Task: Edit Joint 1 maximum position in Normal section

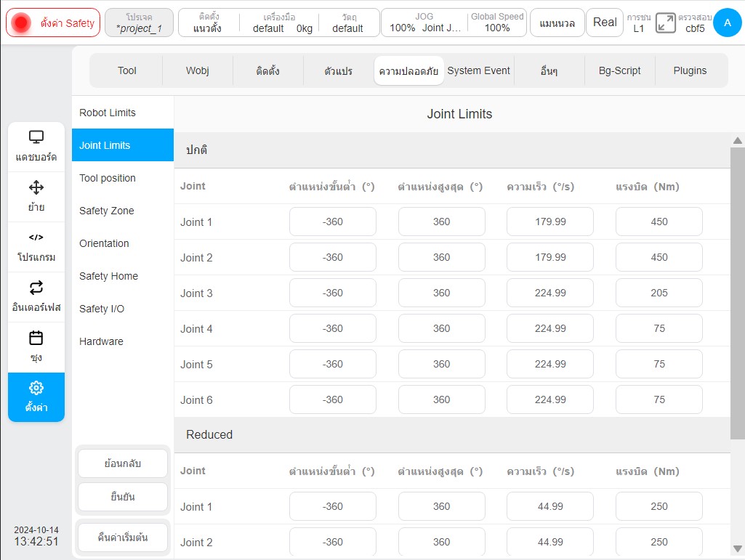Action: (x=441, y=222)
